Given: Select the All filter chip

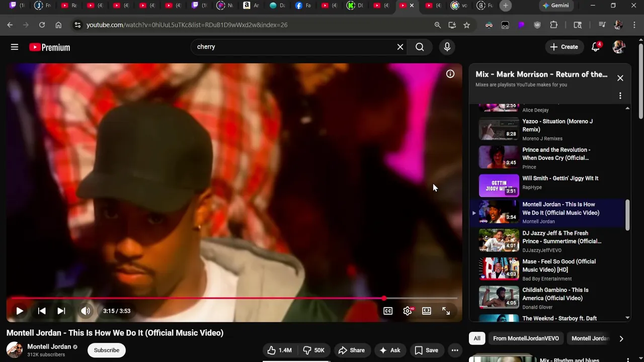Looking at the screenshot, I should tap(477, 338).
